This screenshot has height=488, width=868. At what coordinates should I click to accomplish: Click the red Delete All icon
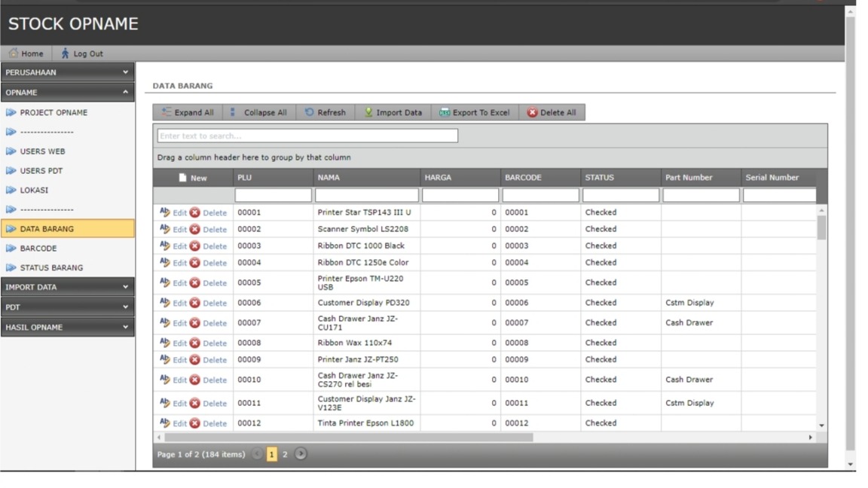(x=532, y=112)
